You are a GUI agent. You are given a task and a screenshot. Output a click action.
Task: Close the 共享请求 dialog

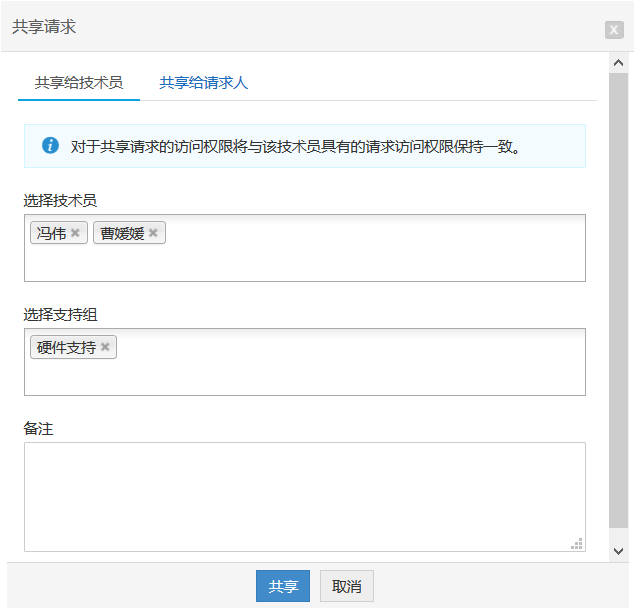click(x=614, y=29)
